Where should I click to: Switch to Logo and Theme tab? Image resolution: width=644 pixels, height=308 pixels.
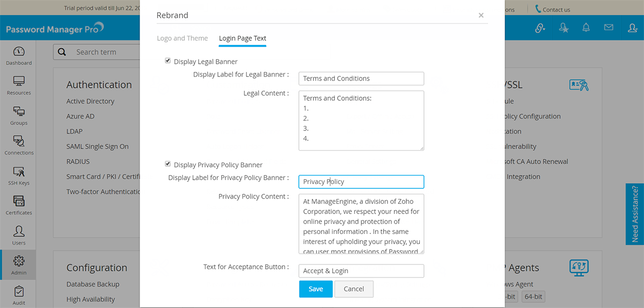pos(182,39)
